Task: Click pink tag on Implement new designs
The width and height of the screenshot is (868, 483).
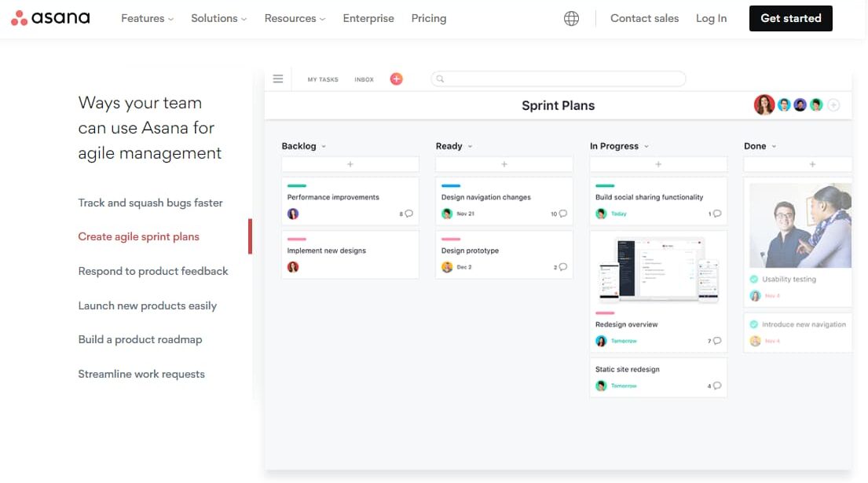Action: [x=297, y=239]
